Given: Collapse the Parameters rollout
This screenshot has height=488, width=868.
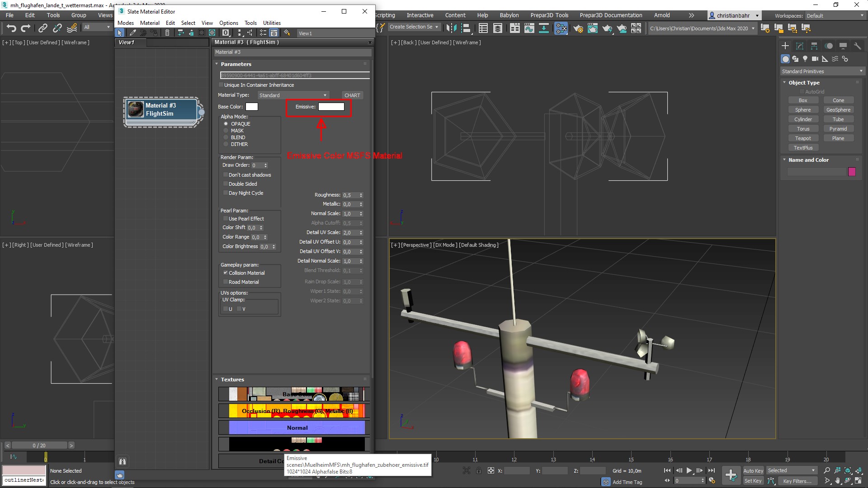Looking at the screenshot, I should 236,64.
